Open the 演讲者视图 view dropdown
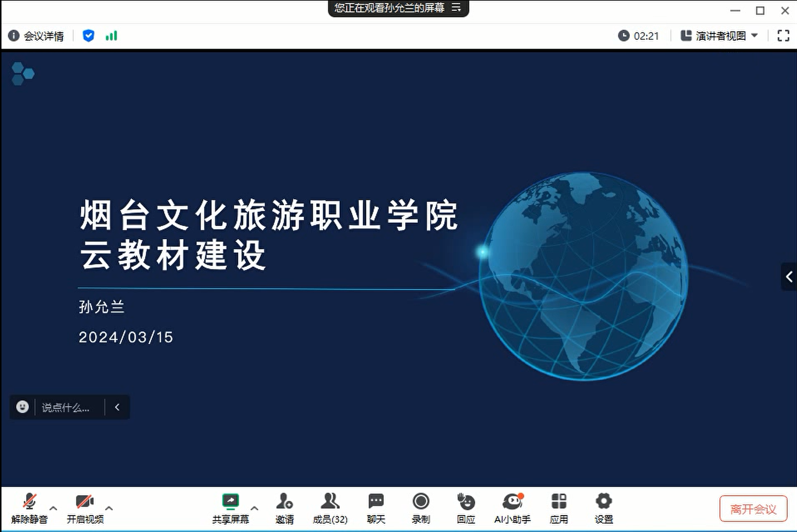Screen dimensions: 797x532 click(719, 36)
